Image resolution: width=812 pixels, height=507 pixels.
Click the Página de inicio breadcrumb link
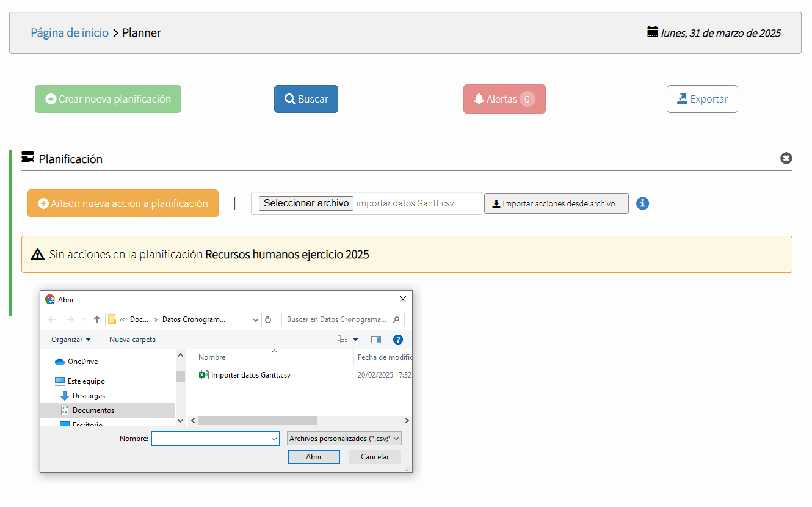(70, 33)
